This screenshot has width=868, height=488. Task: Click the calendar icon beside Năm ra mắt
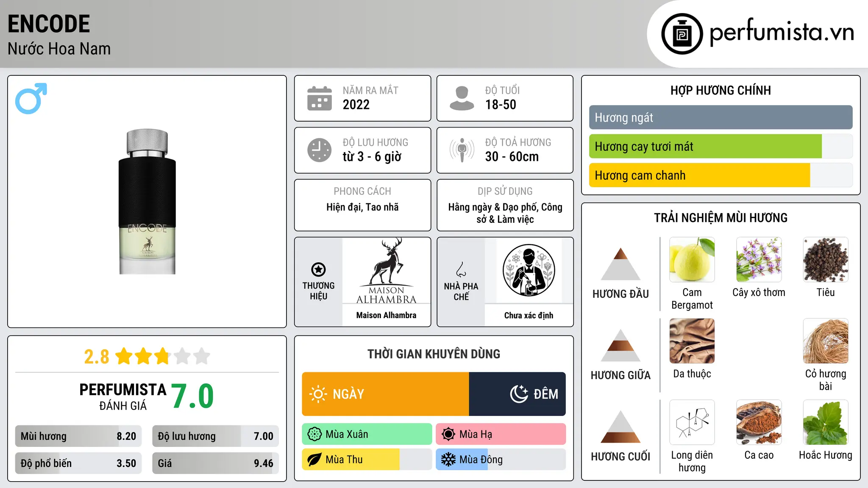(x=320, y=98)
